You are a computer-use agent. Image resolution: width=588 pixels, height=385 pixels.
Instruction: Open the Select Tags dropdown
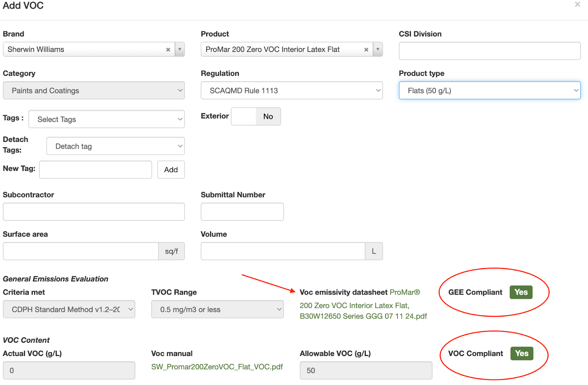tap(107, 119)
